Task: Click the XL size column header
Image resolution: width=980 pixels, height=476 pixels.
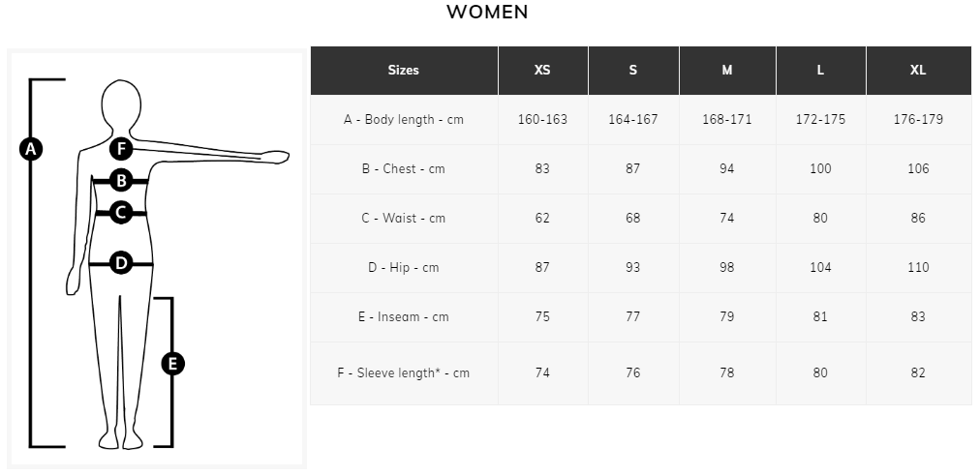Action: coord(918,71)
